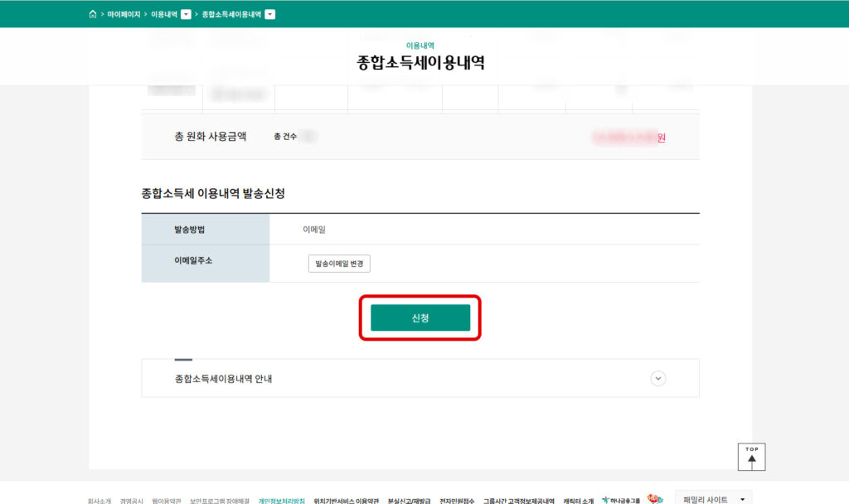The image size is (849, 504).
Task: Expand the 종합소득세이용내역 안내 section chevron
Action: 657,378
